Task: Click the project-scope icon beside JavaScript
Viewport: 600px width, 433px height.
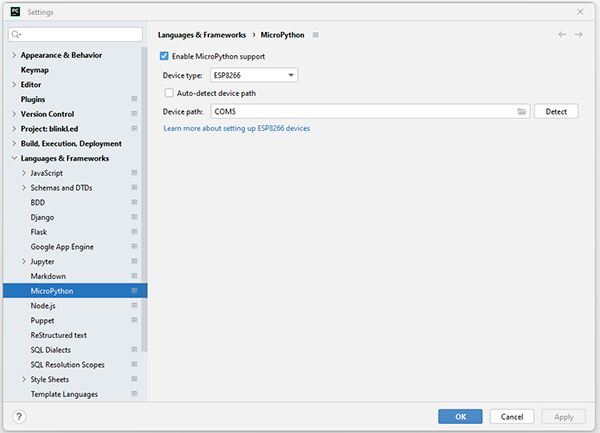Action: tap(134, 173)
